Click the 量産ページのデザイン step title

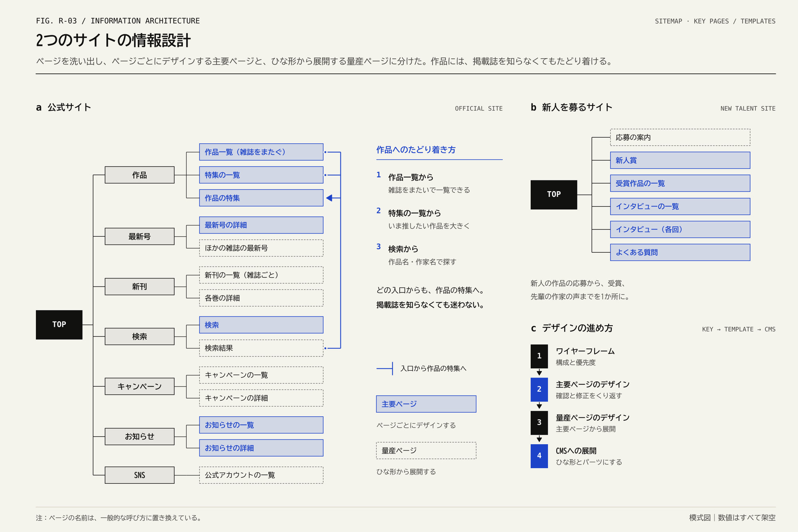pyautogui.click(x=593, y=417)
